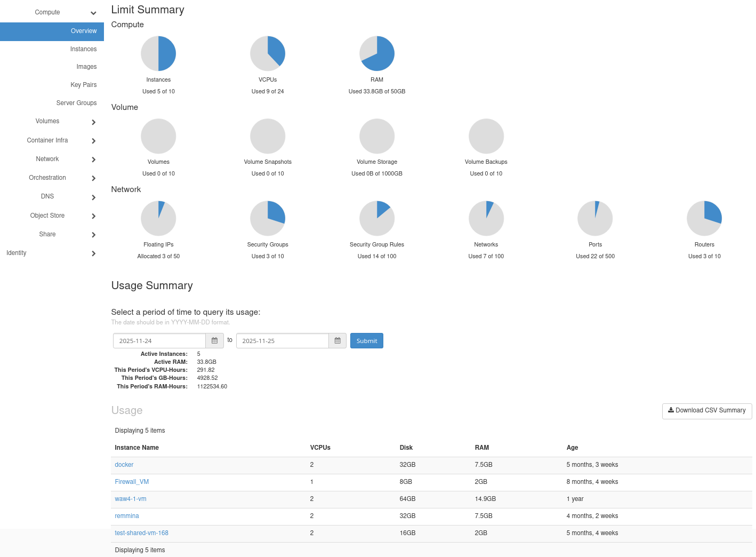Open Server Groups in the sidebar
This screenshot has width=756, height=557.
tap(76, 103)
